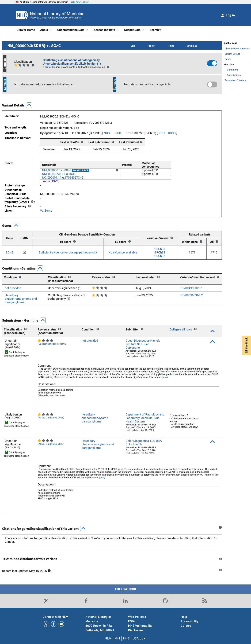Viewport: 251px width, 644px height.
Task: Expand the Understand the Data dropdown
Action: (x=72, y=30)
